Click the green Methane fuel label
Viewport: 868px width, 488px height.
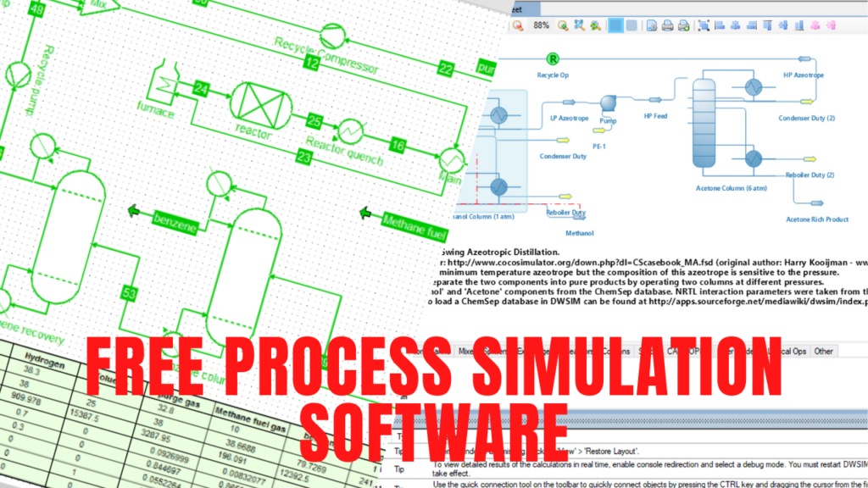414,227
